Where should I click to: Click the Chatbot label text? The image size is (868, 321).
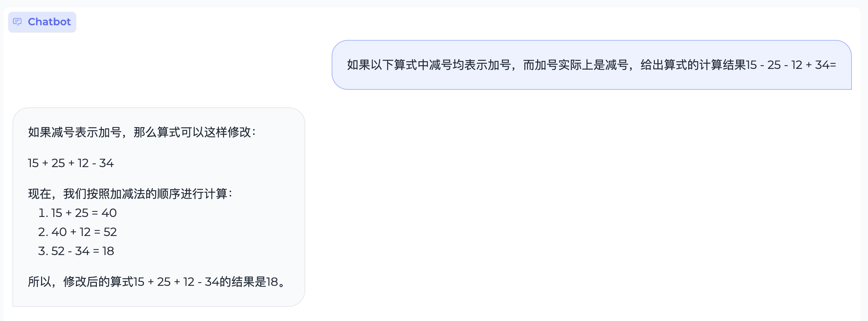pyautogui.click(x=49, y=22)
